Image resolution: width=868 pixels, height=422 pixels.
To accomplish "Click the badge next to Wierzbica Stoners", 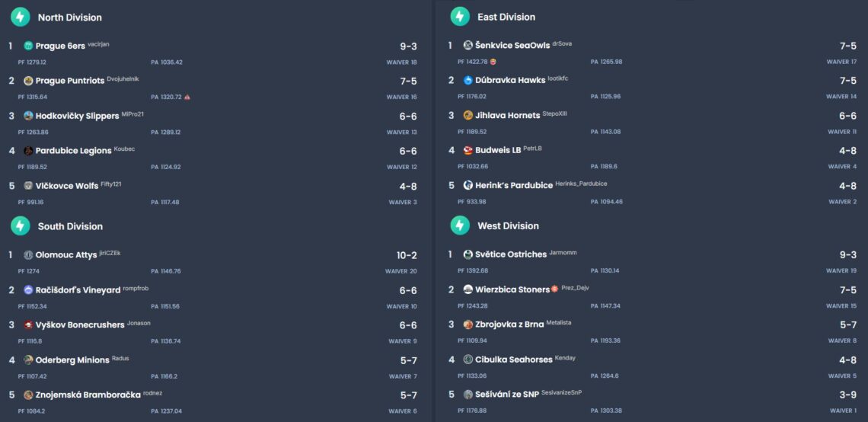I will click(555, 289).
